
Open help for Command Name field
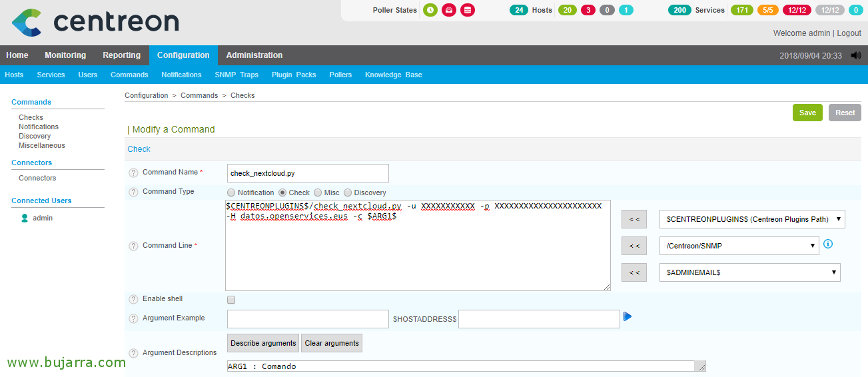[x=133, y=173]
